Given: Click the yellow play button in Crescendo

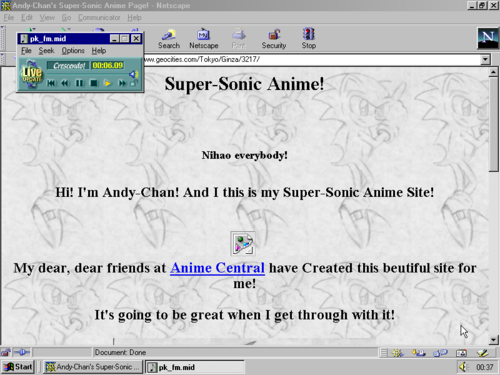Looking at the screenshot, I should point(108,83).
